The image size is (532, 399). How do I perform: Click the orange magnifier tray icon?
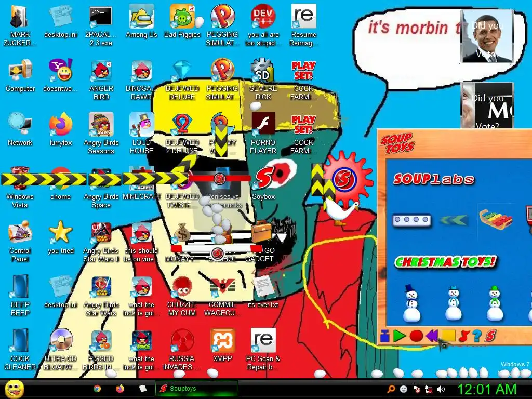391,389
